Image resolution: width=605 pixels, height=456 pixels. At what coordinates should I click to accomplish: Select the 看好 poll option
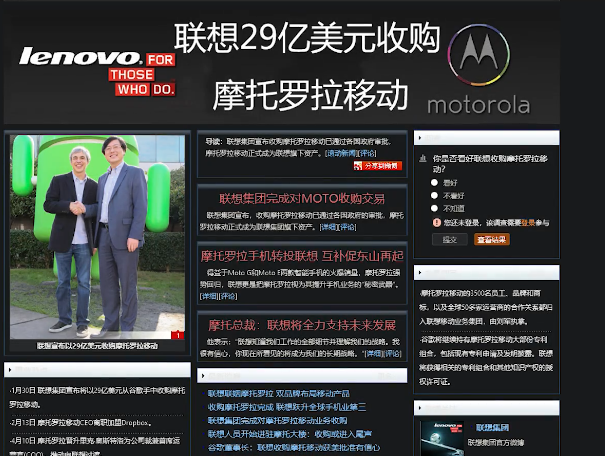coord(434,182)
